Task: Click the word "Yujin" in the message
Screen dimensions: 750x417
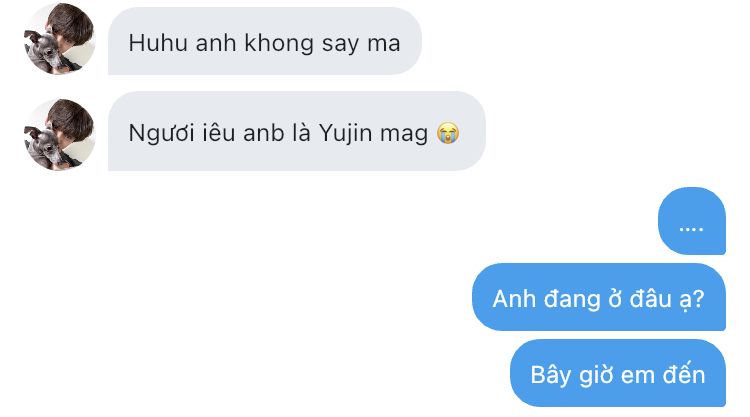Action: (345, 133)
